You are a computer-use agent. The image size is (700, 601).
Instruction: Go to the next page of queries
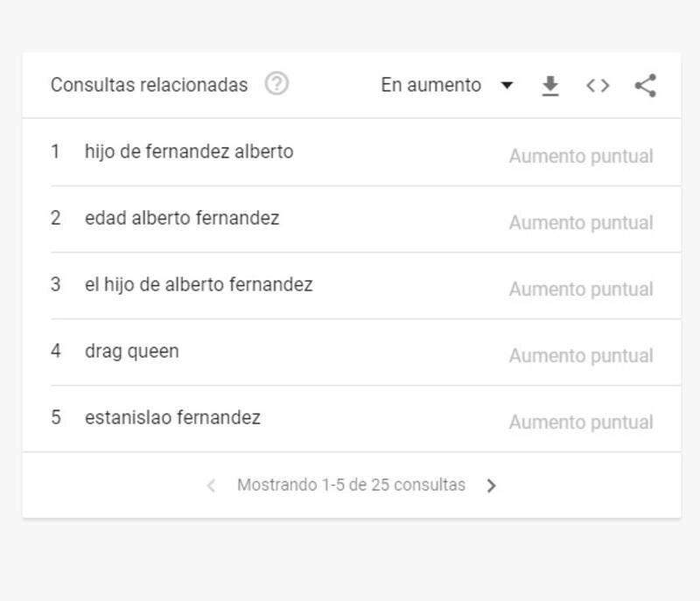pos(491,486)
